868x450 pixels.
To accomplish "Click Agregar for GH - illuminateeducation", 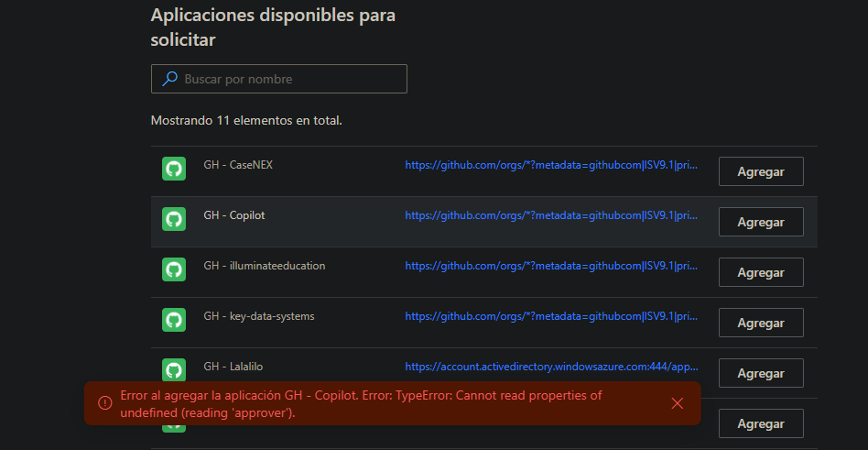I will click(761, 272).
